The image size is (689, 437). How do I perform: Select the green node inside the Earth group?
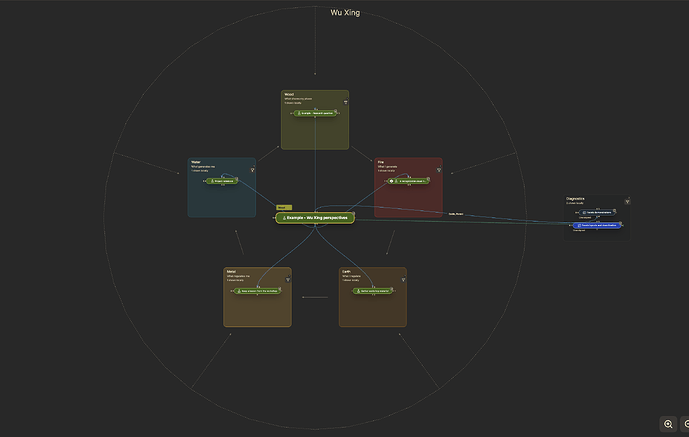pyautogui.click(x=373, y=291)
